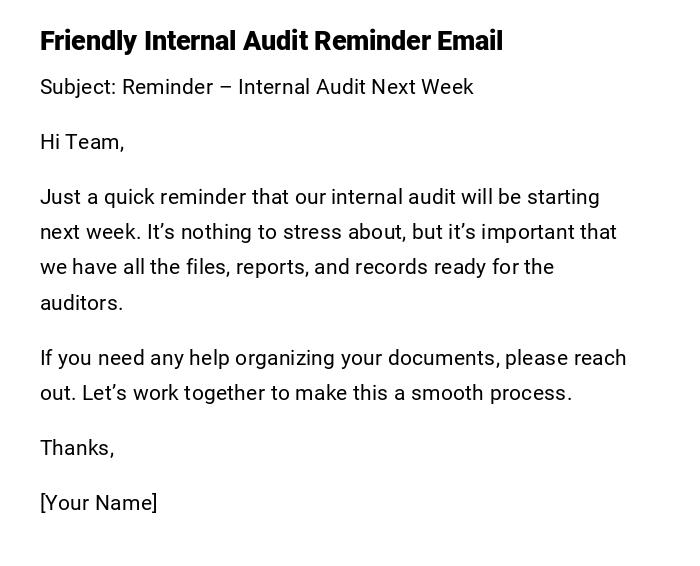
Task: Click the word "auditors."
Action: pos(81,303)
